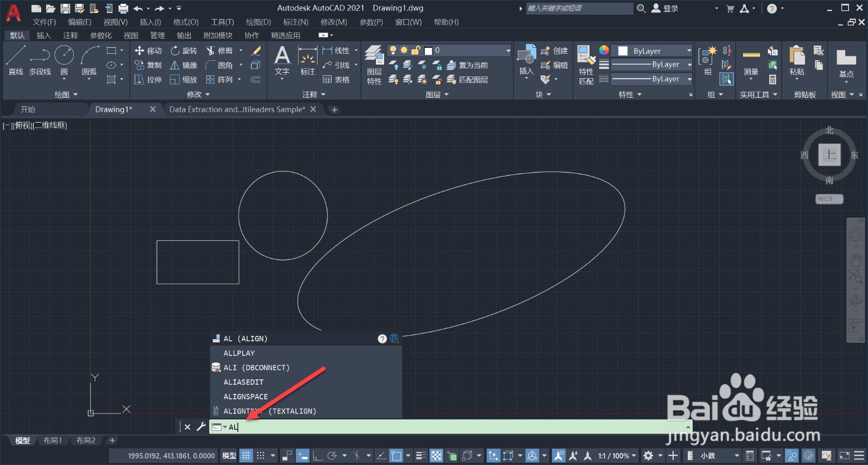The width and height of the screenshot is (868, 465).
Task: Click the keyword search box in title bar
Action: [x=579, y=8]
